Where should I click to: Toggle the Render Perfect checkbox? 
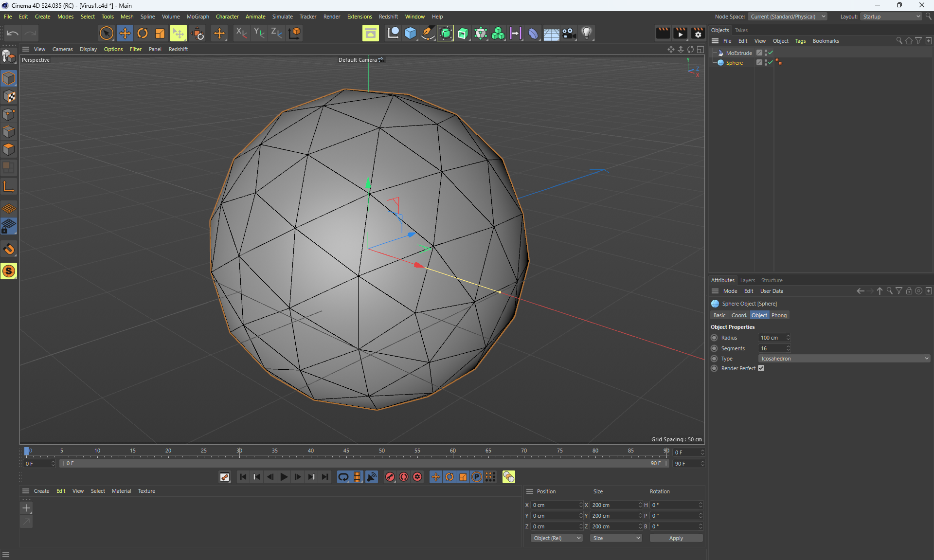[x=761, y=368]
